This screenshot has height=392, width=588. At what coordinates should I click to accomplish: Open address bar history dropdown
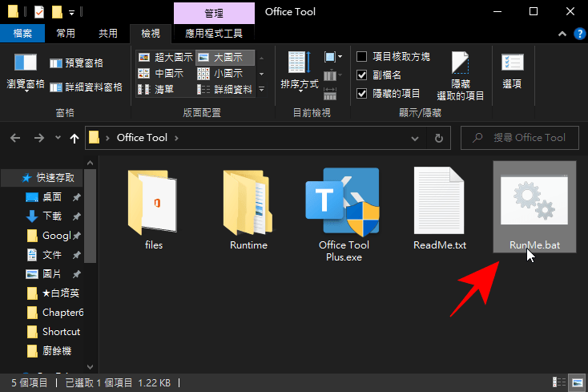(x=415, y=139)
